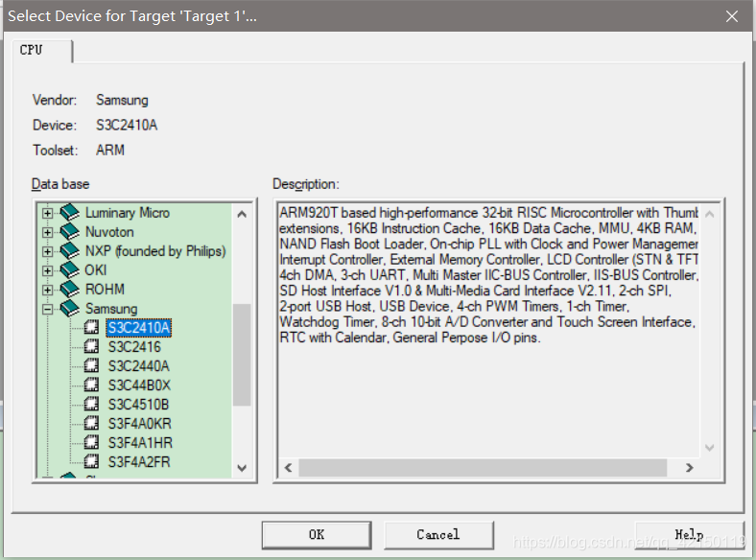
Task: Confirm device selection with OK
Action: point(317,535)
